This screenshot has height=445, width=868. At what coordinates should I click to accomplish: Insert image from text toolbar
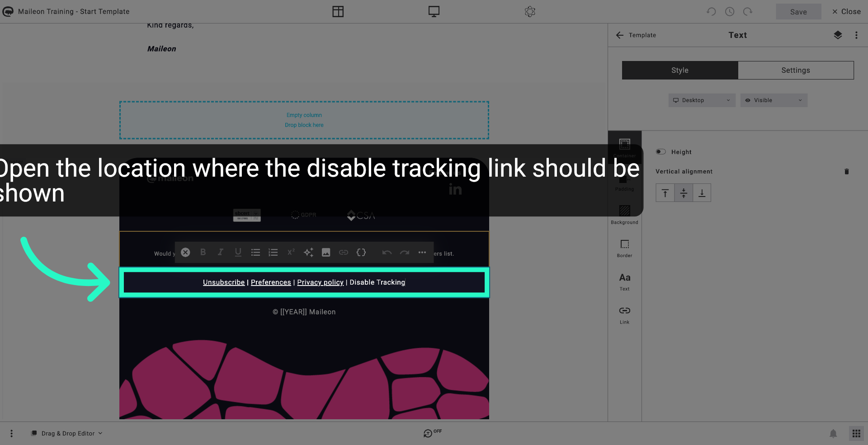[326, 253]
